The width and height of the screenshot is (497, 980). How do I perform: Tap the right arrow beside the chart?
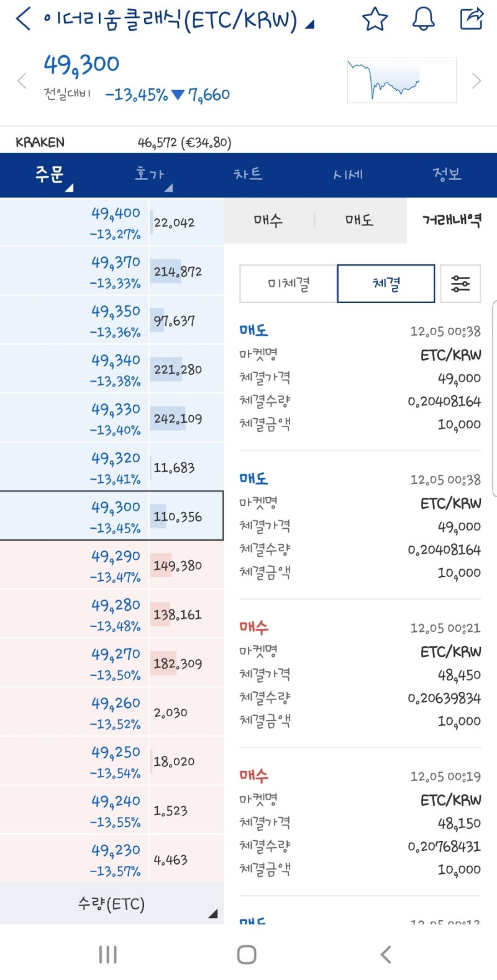pyautogui.click(x=476, y=81)
